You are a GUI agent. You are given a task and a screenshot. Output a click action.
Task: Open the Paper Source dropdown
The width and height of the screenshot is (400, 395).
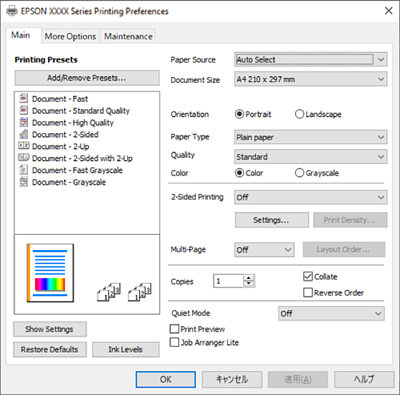[x=311, y=60]
